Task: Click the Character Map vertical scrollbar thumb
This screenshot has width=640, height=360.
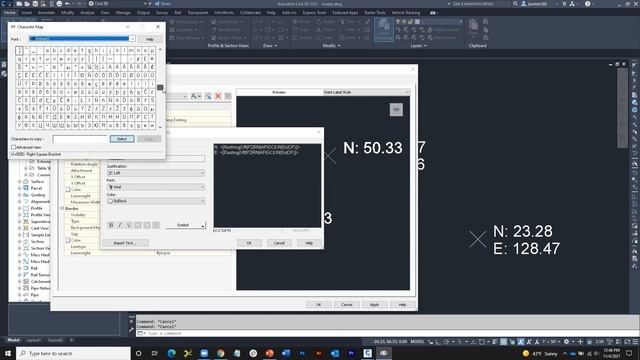Action: 160,87
